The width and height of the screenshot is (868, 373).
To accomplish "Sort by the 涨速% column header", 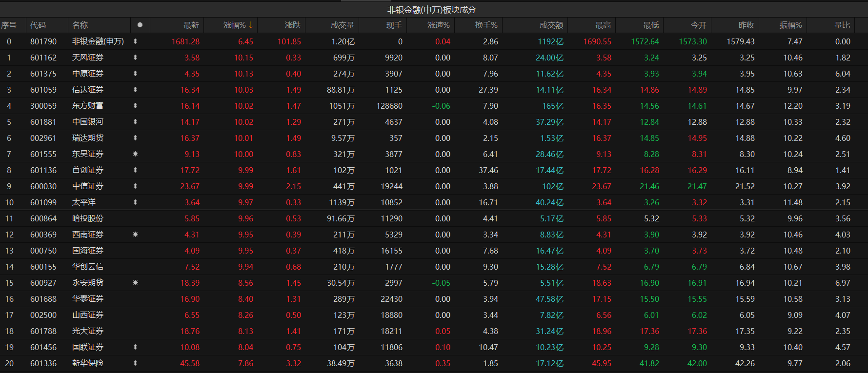I will click(x=439, y=25).
